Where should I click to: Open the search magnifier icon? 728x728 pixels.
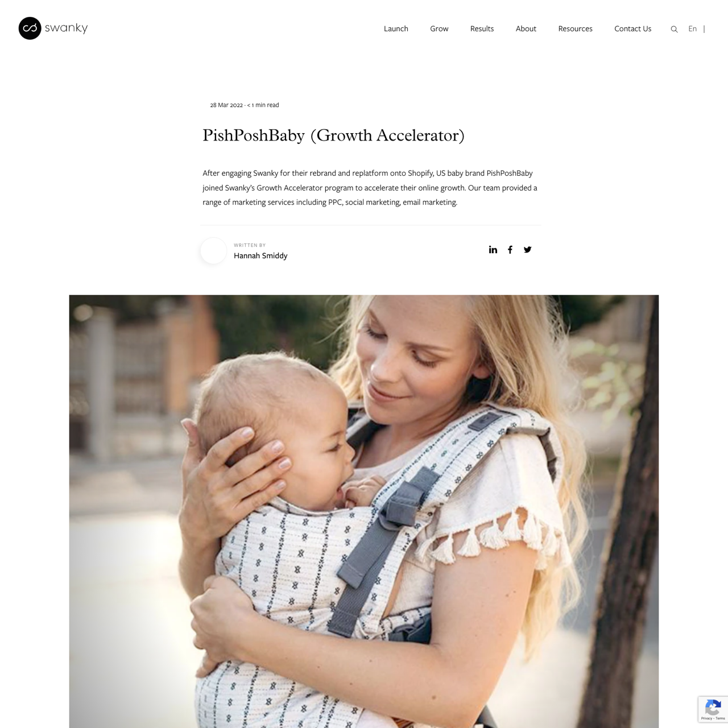tap(674, 29)
